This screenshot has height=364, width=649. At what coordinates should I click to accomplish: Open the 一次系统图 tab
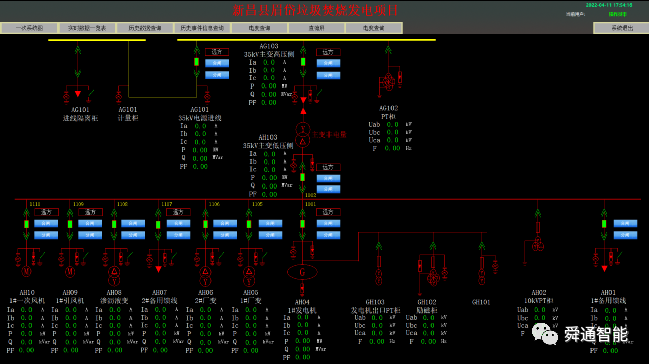tap(29, 28)
